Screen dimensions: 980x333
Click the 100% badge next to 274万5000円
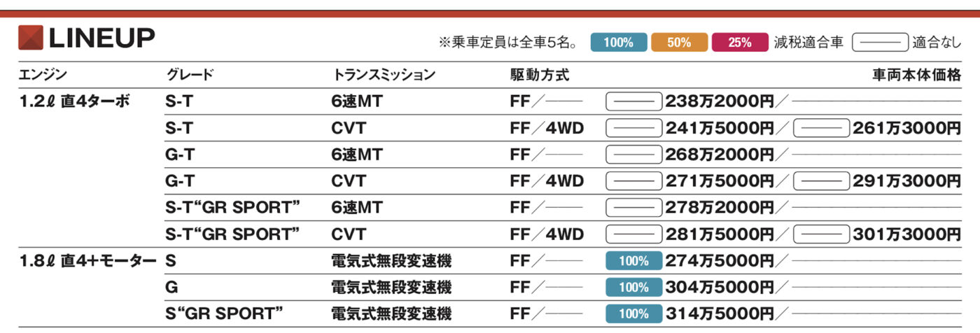point(633,261)
